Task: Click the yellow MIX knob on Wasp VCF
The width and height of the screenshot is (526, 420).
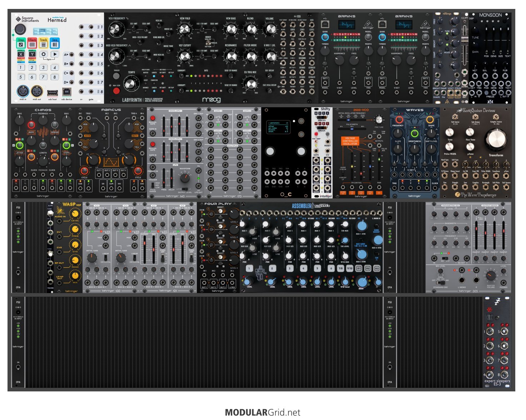Action: pyautogui.click(x=75, y=275)
